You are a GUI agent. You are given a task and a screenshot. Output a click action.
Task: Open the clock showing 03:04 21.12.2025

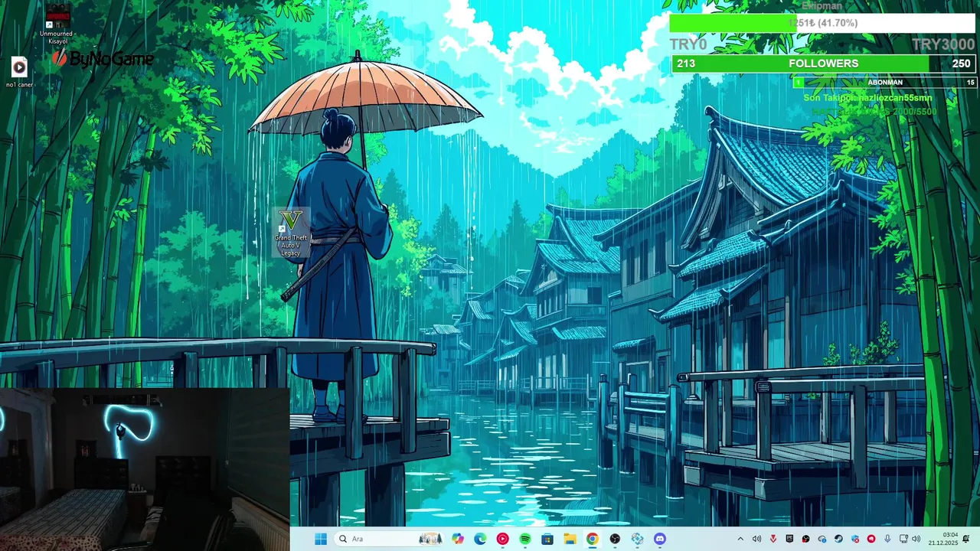click(943, 539)
